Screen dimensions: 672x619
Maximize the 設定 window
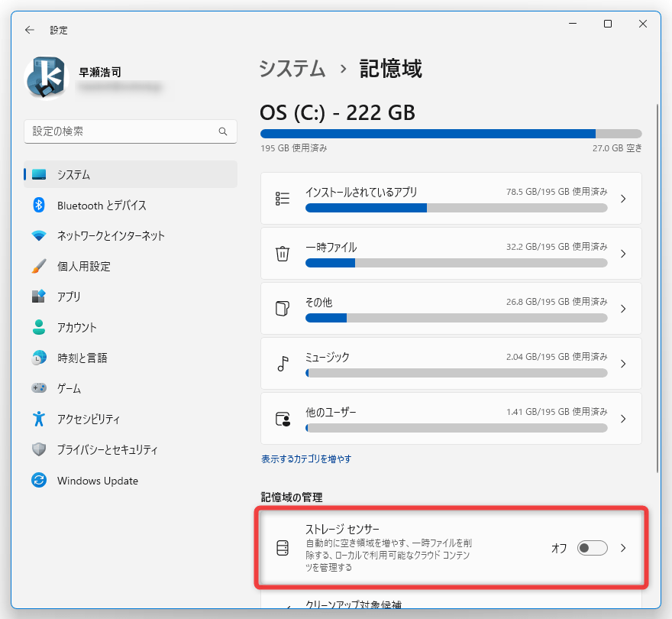(608, 24)
